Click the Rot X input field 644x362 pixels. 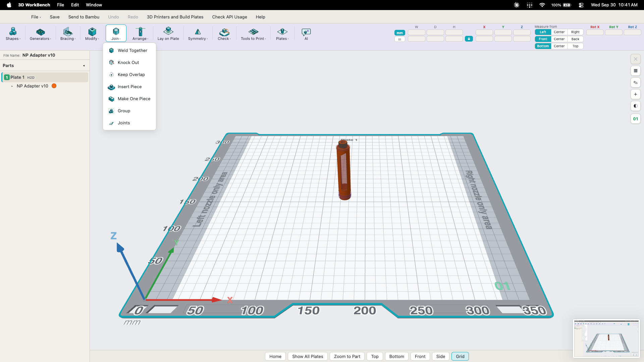(595, 33)
